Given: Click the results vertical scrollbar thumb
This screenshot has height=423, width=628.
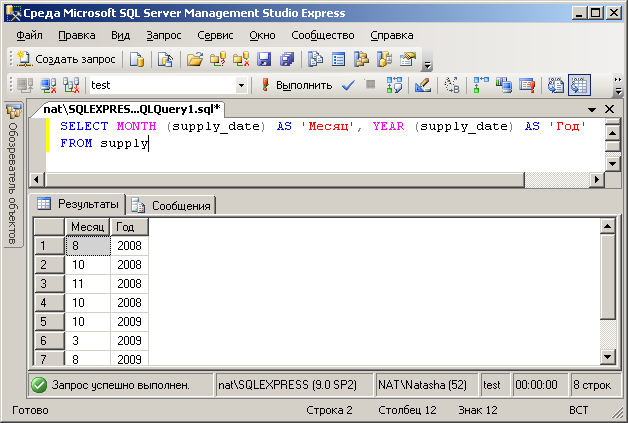Looking at the screenshot, I should point(608,277).
